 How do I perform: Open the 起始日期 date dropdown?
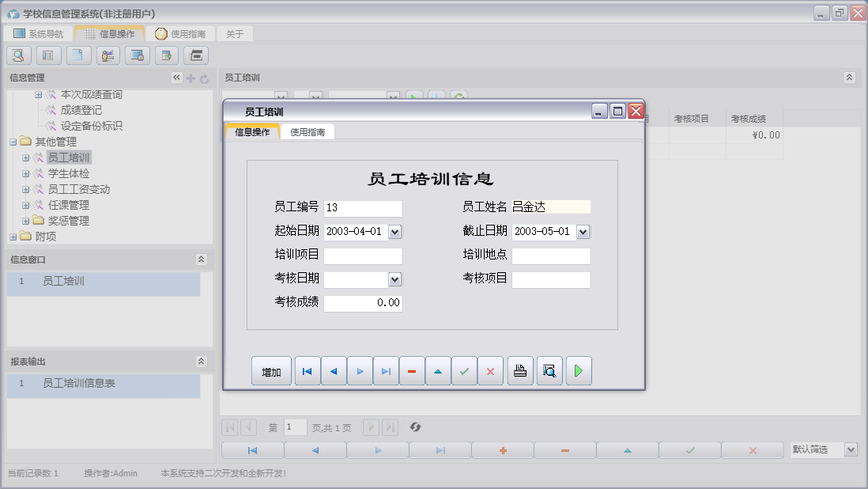point(395,232)
